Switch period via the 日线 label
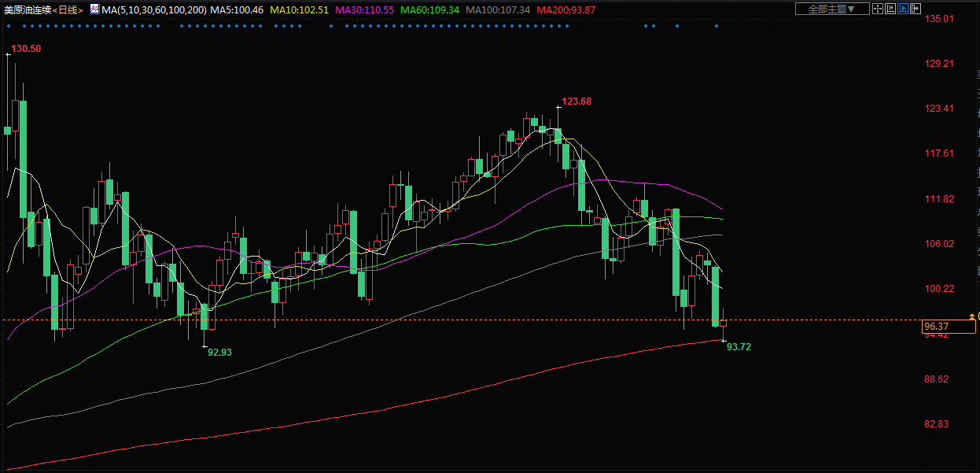This screenshot has height=473, width=980. (x=68, y=9)
